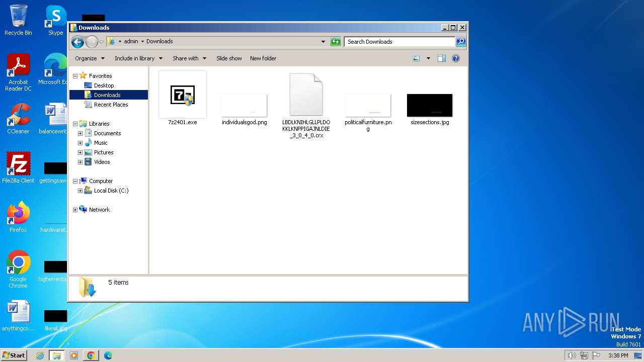Open the view options dropdown arrow
The image size is (644, 362).
[x=428, y=58]
